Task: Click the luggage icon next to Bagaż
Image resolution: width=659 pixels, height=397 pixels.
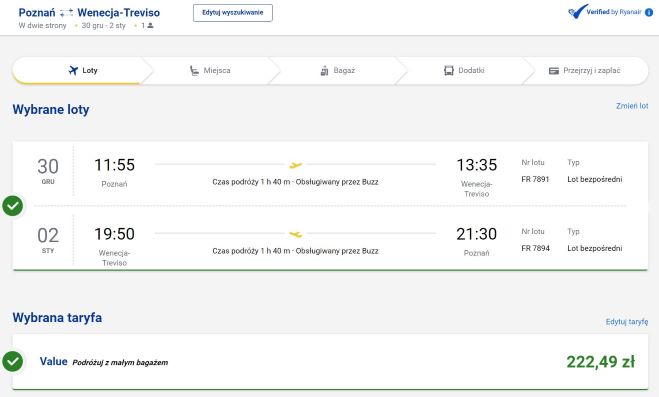Action: pos(324,71)
